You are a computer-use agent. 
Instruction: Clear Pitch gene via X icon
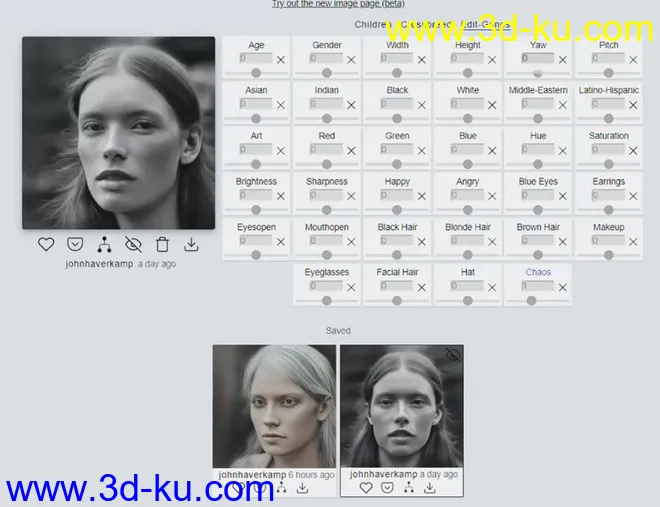click(x=633, y=60)
